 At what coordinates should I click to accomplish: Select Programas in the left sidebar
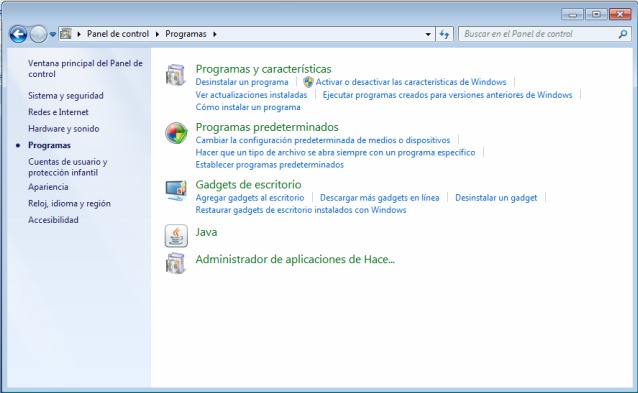point(49,145)
